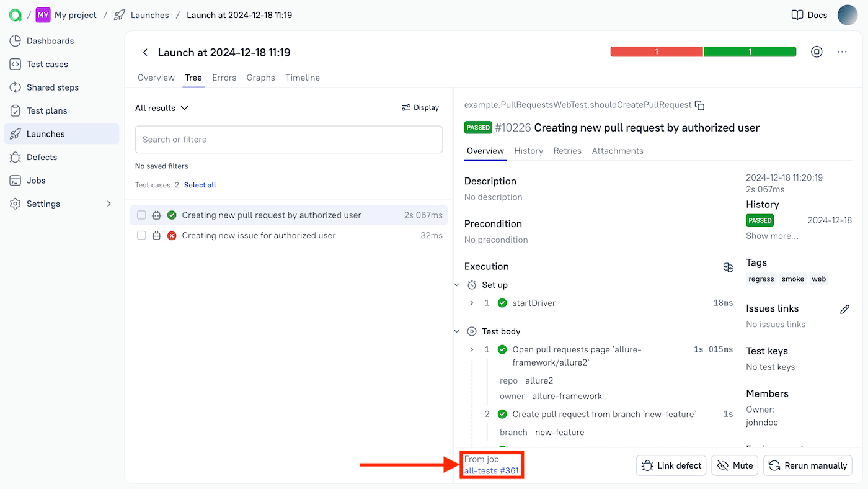This screenshot has width=868, height=489.
Task: Open the Display options above the results list
Action: pyautogui.click(x=420, y=107)
